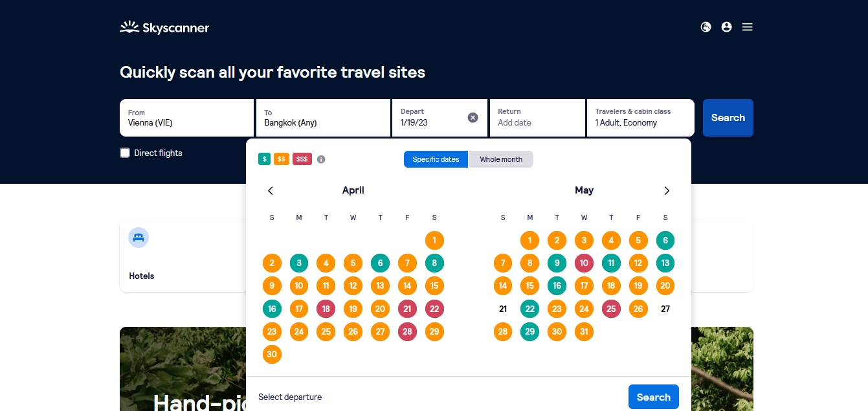Select the Specific dates option
This screenshot has width=868, height=411.
tap(436, 159)
